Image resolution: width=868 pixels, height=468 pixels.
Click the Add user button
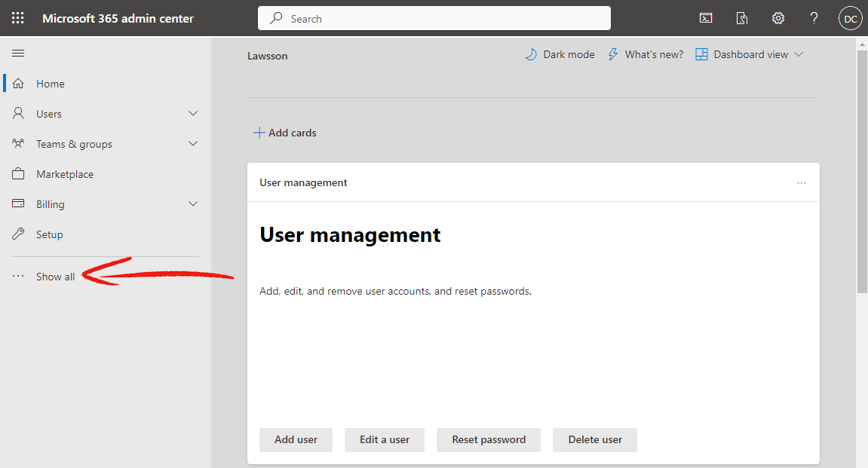[296, 439]
